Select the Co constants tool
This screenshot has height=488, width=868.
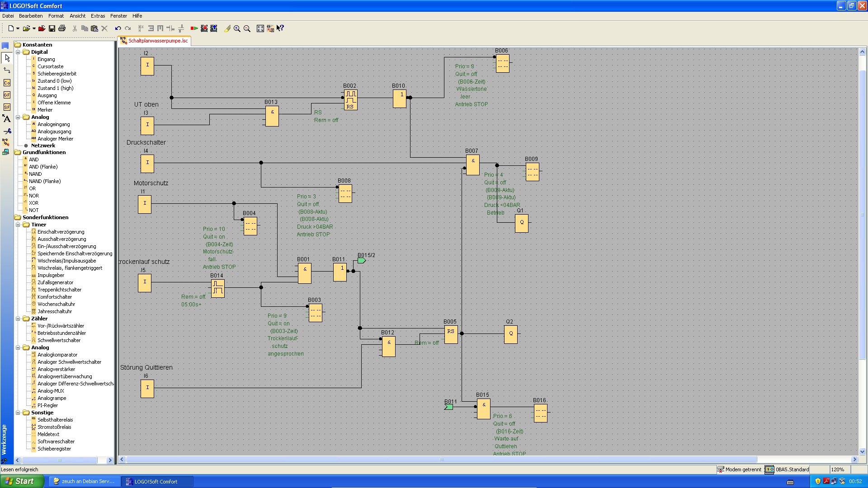7,83
